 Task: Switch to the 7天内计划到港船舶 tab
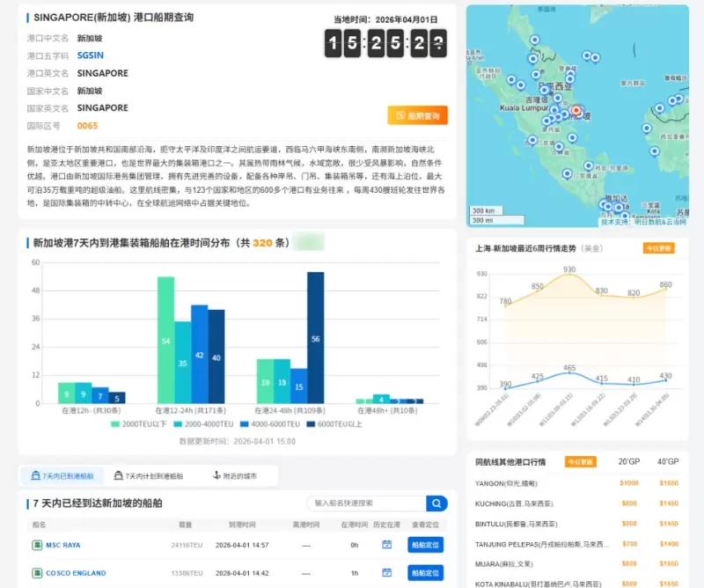(151, 474)
